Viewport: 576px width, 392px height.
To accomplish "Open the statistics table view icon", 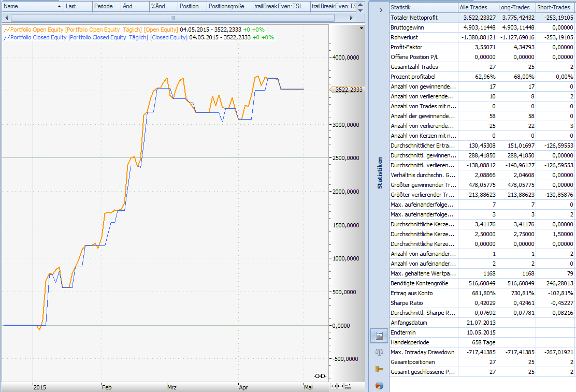I will coord(379,336).
